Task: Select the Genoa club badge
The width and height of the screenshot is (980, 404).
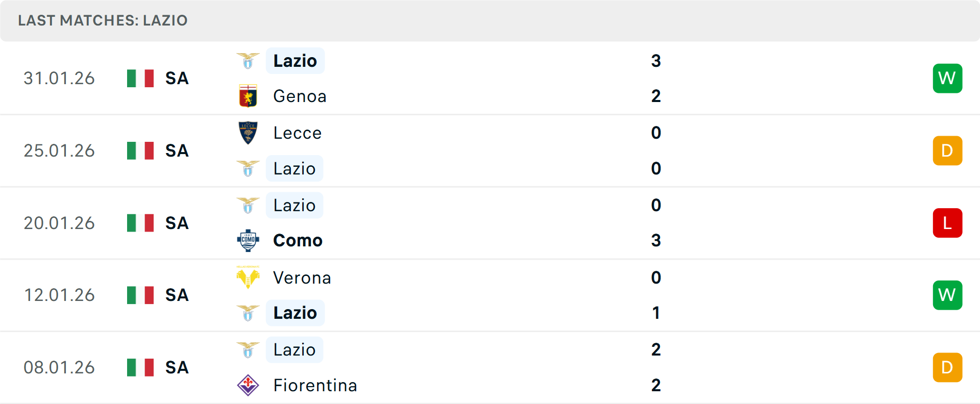Action: pyautogui.click(x=248, y=95)
